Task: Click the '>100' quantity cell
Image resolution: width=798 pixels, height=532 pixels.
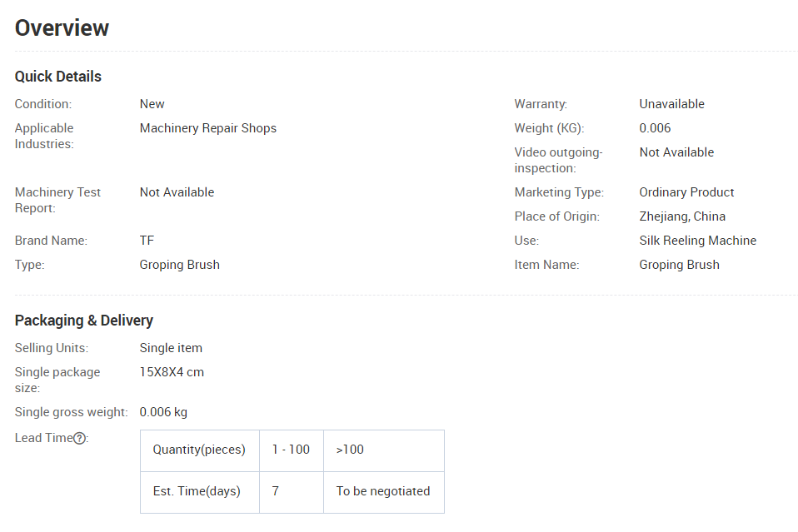Action: (384, 450)
